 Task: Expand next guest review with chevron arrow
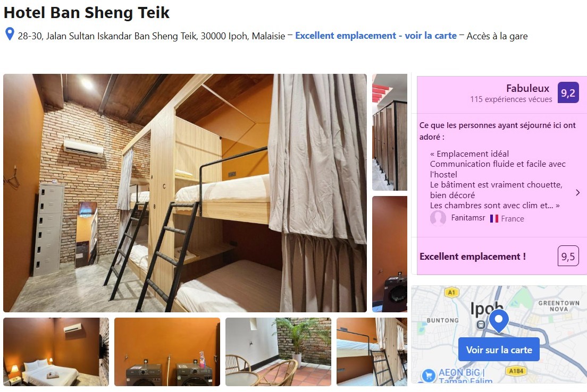[577, 193]
